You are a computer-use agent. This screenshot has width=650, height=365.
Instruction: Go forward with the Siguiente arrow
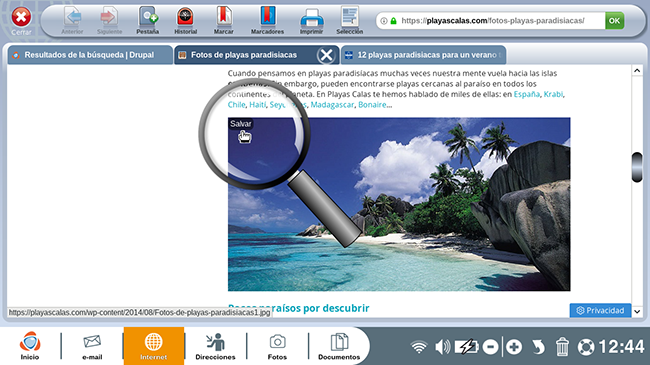click(109, 20)
